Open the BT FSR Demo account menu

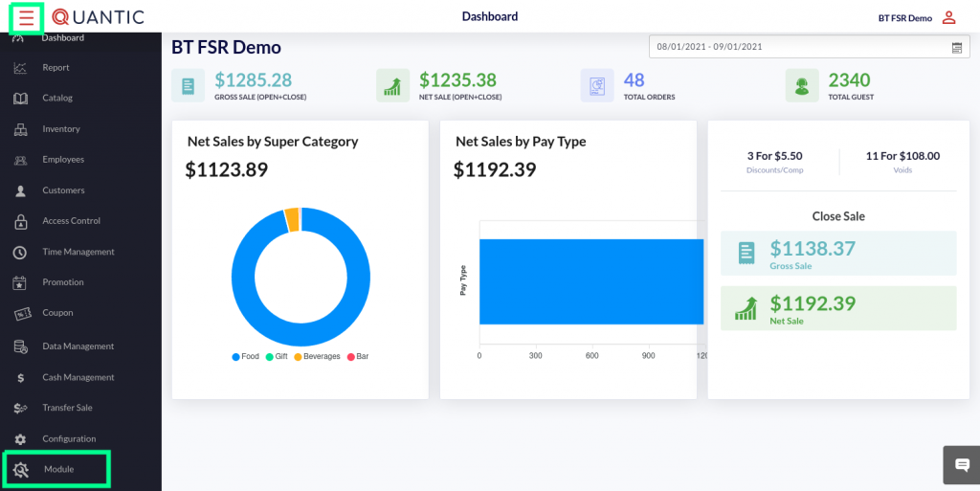pyautogui.click(x=904, y=18)
